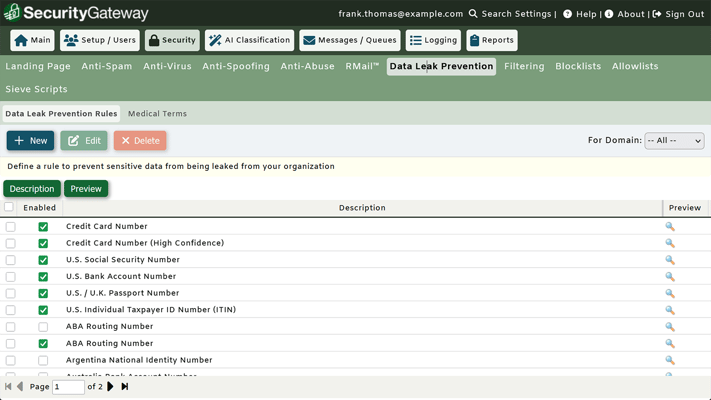Jump to the last page
The height and width of the screenshot is (400, 711).
click(125, 386)
